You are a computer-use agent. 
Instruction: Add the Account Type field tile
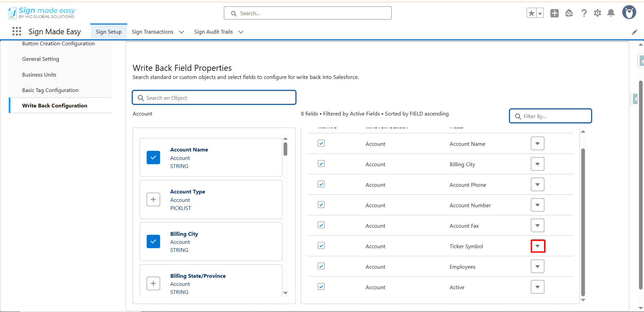(x=153, y=199)
